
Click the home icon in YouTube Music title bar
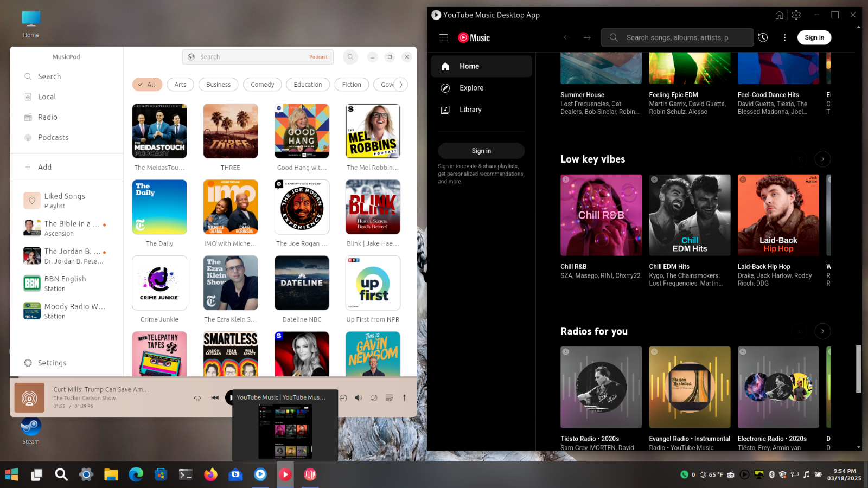point(779,15)
